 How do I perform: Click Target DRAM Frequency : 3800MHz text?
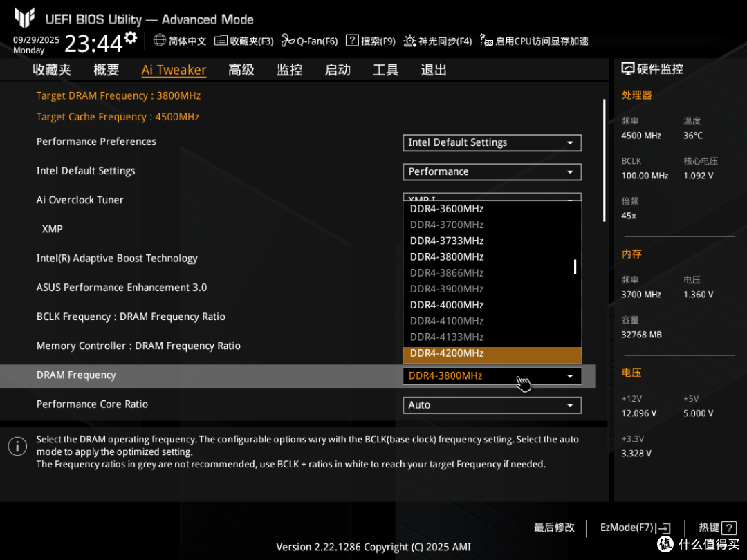(x=119, y=95)
